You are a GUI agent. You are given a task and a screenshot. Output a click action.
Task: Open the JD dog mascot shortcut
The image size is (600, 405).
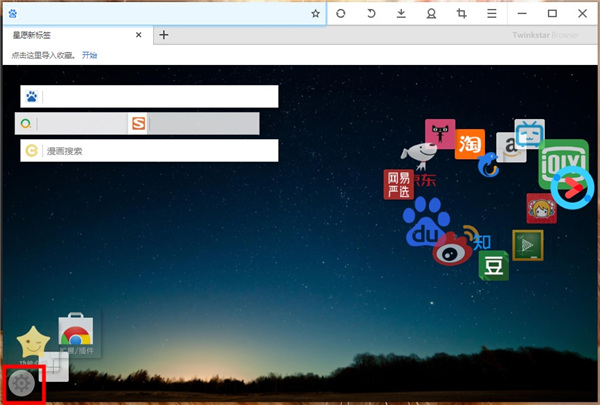420,155
